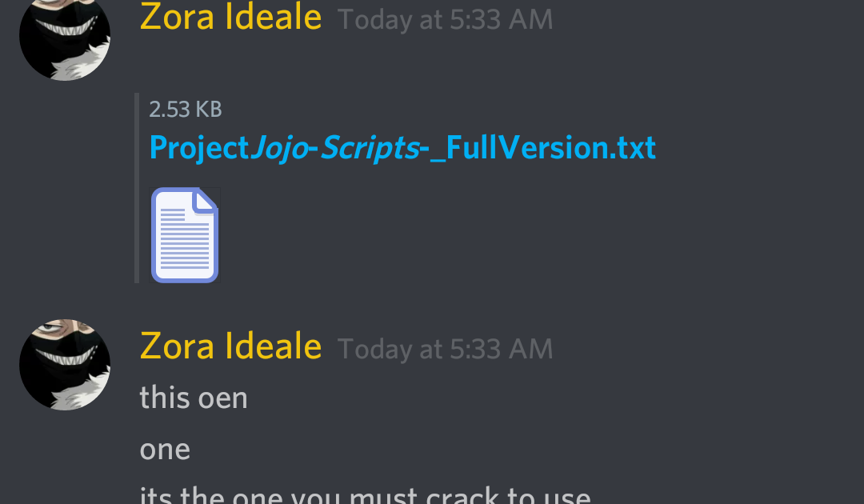Open the ProjectJojo-Scripts-_FullVersion.txt file link
Screen dimensions: 864x504
pyautogui.click(x=402, y=148)
